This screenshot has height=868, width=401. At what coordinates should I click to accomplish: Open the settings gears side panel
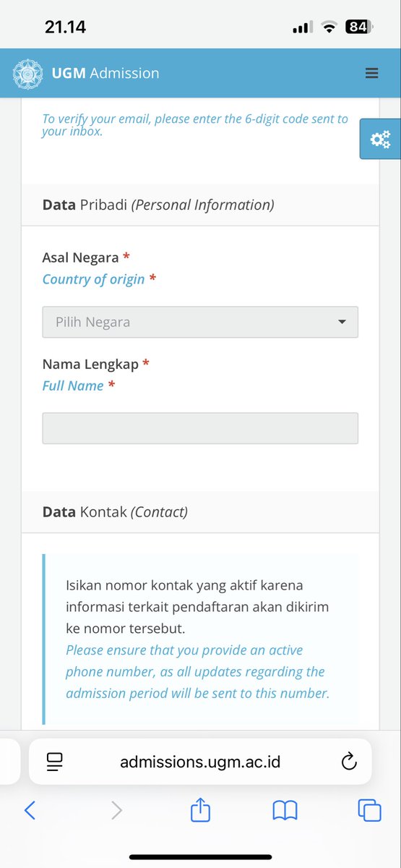pyautogui.click(x=380, y=139)
